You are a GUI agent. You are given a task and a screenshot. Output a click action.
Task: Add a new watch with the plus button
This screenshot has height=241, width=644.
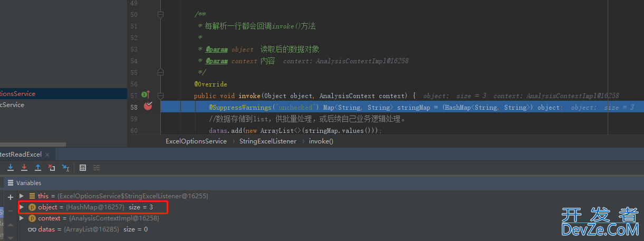(x=10, y=197)
